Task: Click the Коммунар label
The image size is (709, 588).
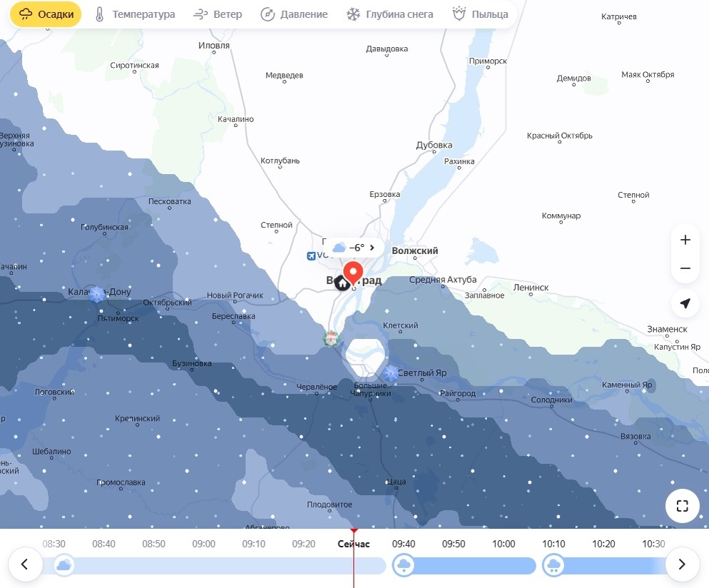Action: tap(561, 216)
